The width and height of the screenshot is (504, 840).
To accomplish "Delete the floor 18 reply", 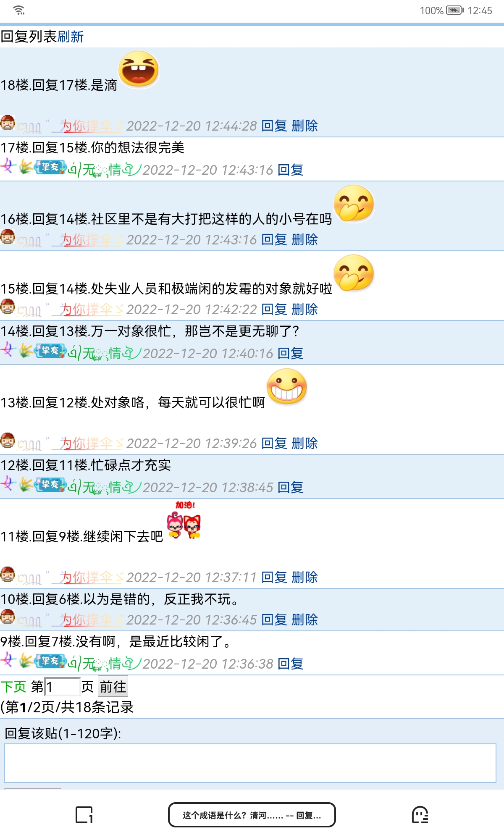I will (x=304, y=126).
